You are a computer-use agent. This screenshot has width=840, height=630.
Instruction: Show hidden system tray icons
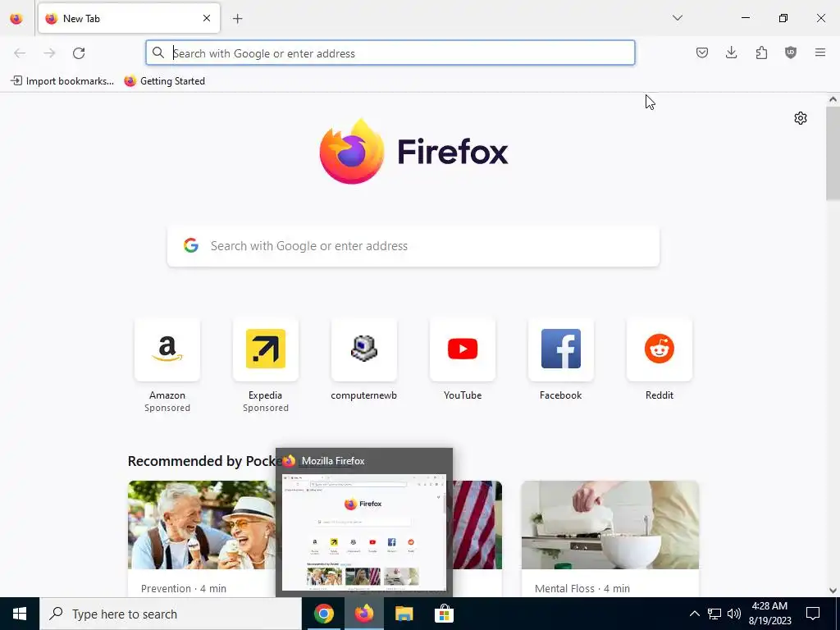pos(694,614)
